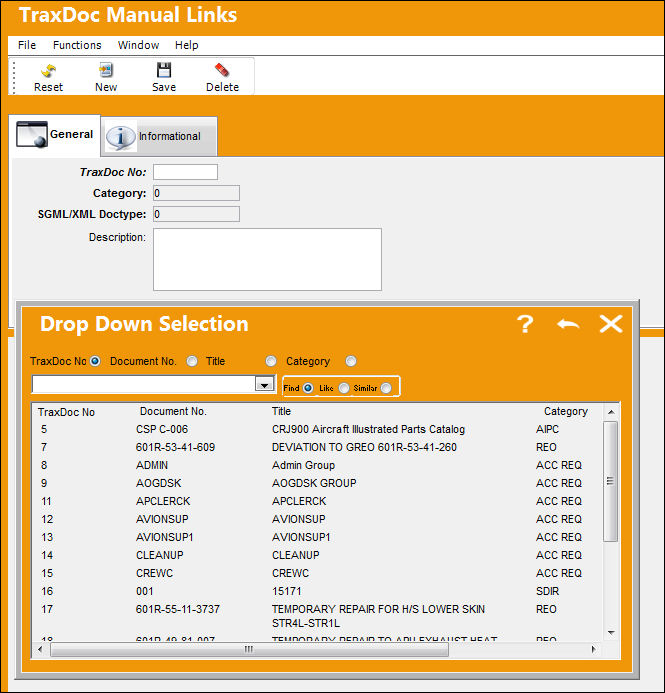Choose the Find search mode radio
Viewport: 665px width, 693px height.
pos(308,388)
